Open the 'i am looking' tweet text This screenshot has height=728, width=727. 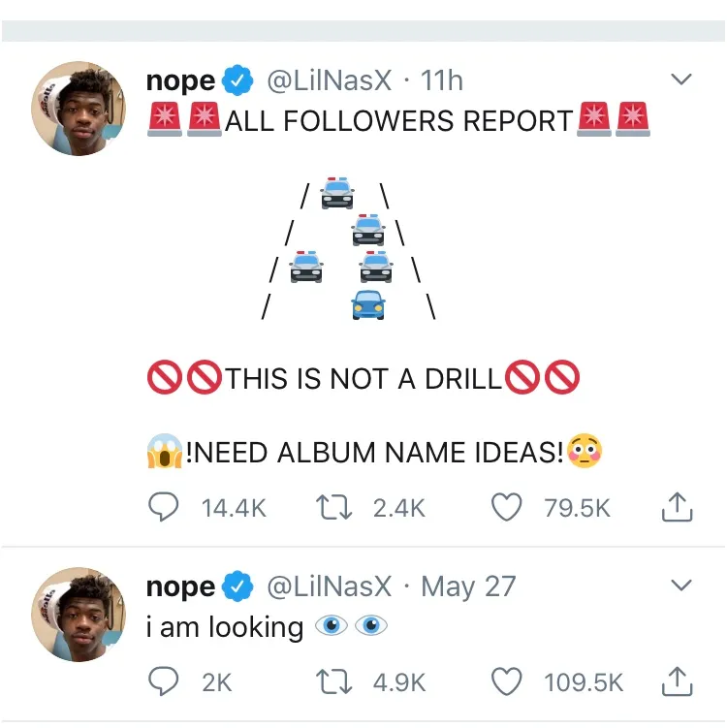click(224, 627)
